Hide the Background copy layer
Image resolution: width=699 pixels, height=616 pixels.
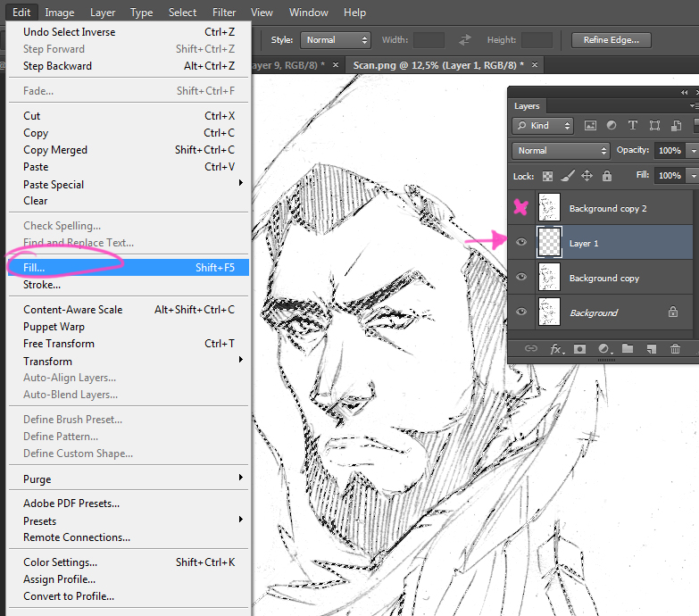click(x=522, y=277)
